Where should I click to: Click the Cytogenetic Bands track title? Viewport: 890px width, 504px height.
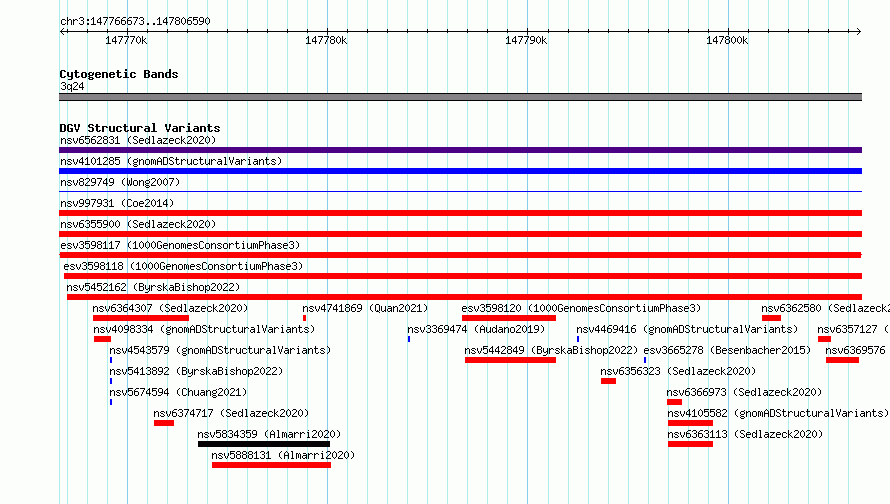[x=119, y=74]
